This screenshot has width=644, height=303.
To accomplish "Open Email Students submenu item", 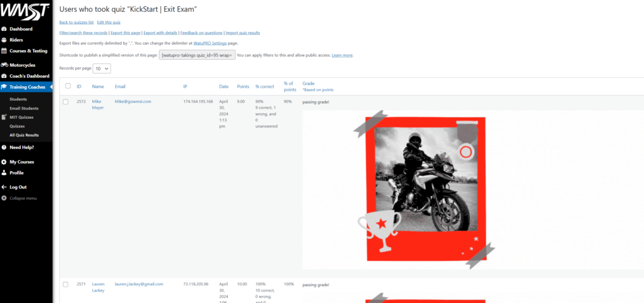I will pos(24,108).
